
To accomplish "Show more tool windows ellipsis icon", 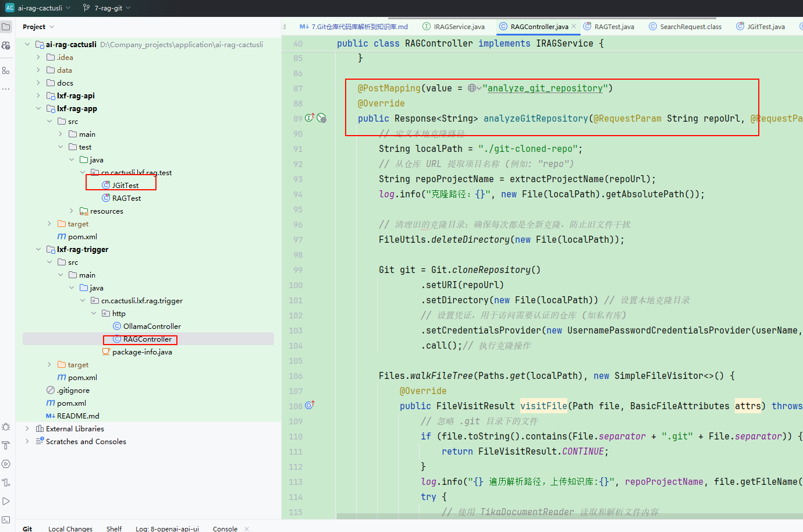I will 6,89.
